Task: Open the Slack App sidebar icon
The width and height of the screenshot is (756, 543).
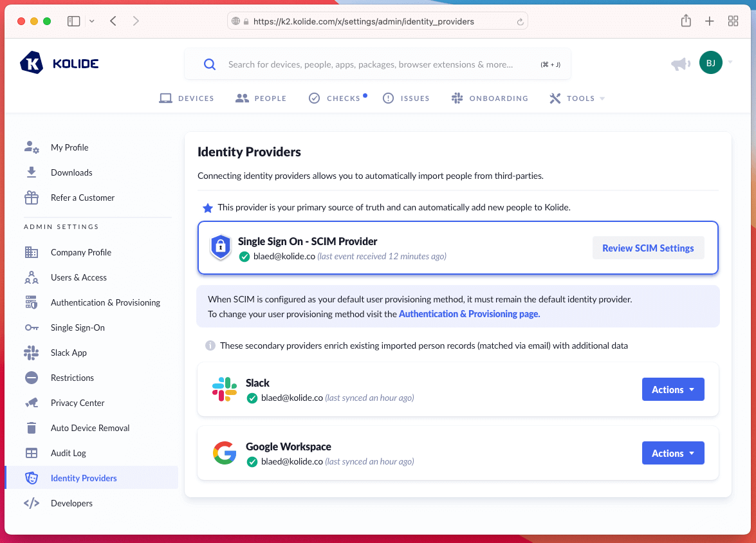Action: point(31,353)
